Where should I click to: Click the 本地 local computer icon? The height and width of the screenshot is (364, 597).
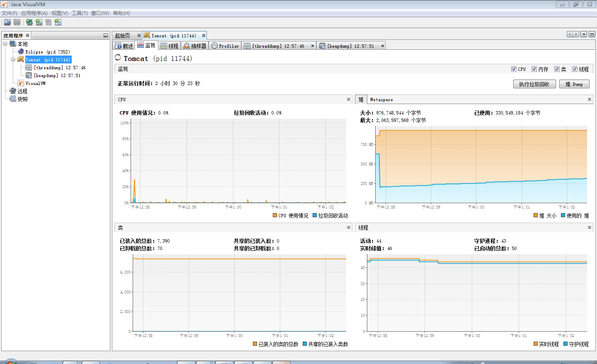point(13,44)
